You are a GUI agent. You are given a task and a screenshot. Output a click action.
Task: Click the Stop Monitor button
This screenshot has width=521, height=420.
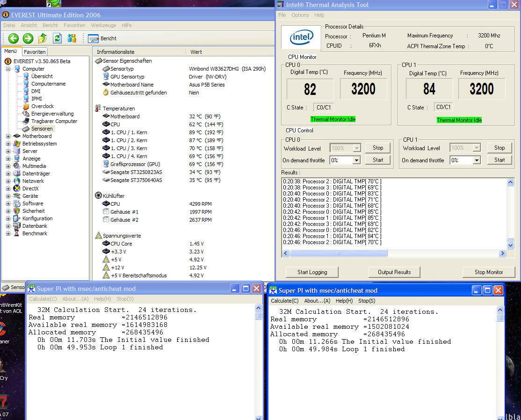(488, 272)
